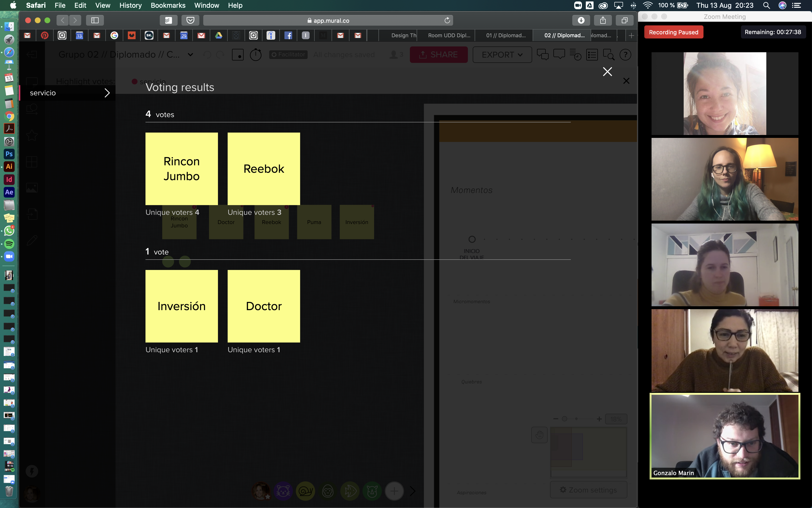
Task: Click the Wi-Fi menu bar icon
Action: (x=647, y=5)
